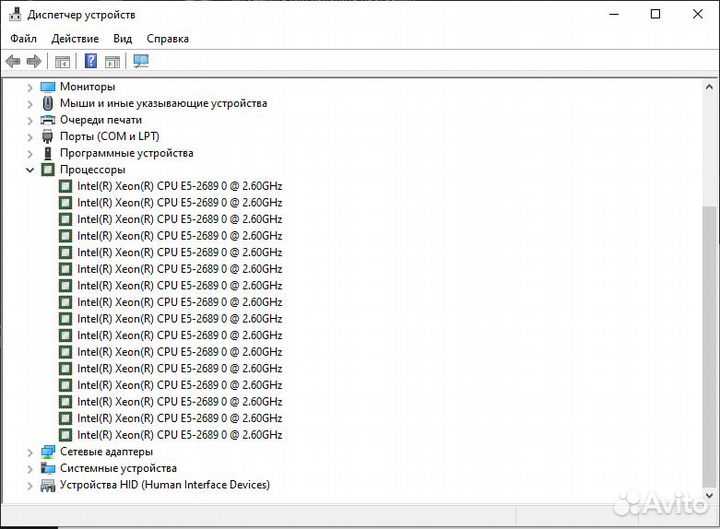Click the vertical scrollbar thumb

[709, 347]
